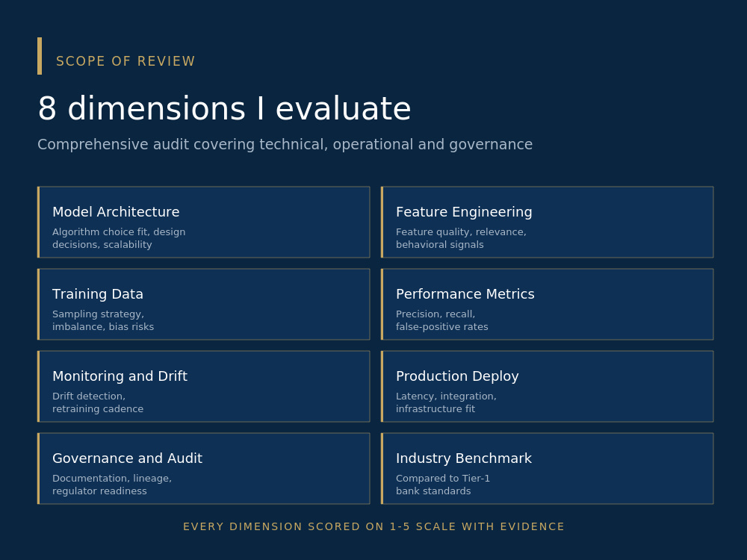This screenshot has width=747, height=560.
Task: Click 'Sampling strategy, imbalance, bias risks' text
Action: (x=103, y=320)
